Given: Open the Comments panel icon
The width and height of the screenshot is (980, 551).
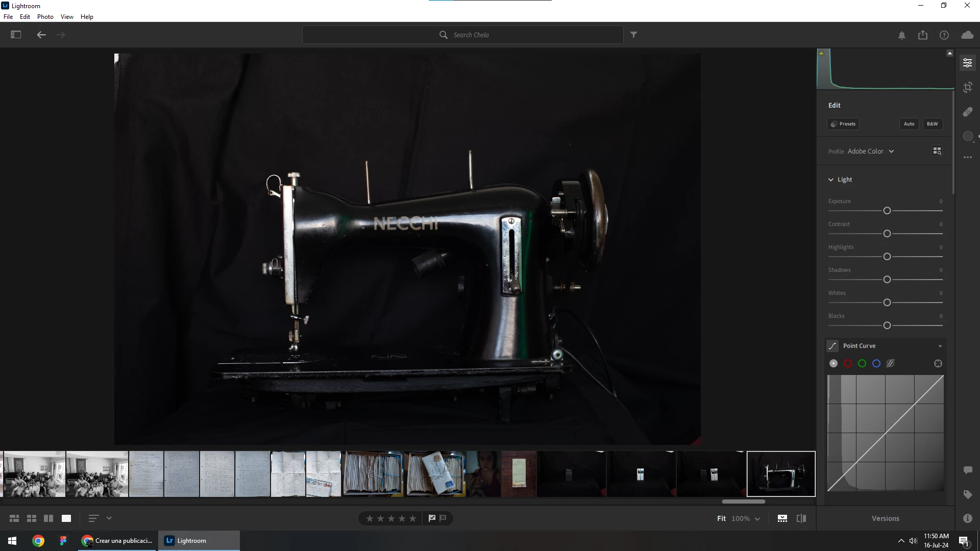Looking at the screenshot, I should (x=968, y=470).
